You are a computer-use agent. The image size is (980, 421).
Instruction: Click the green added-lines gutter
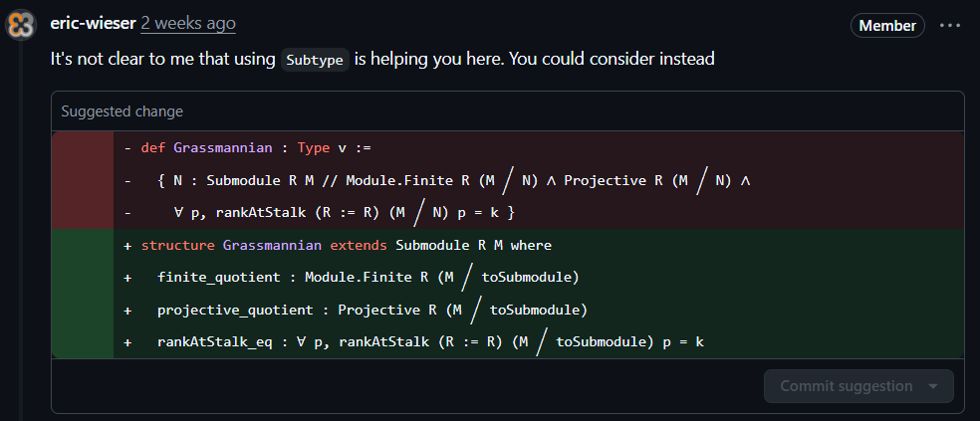pyautogui.click(x=82, y=294)
